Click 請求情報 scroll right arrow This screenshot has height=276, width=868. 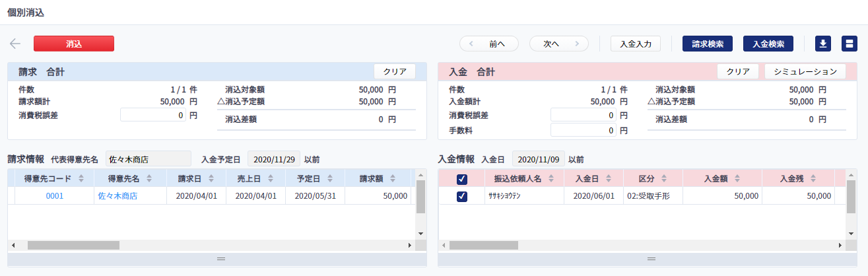410,245
